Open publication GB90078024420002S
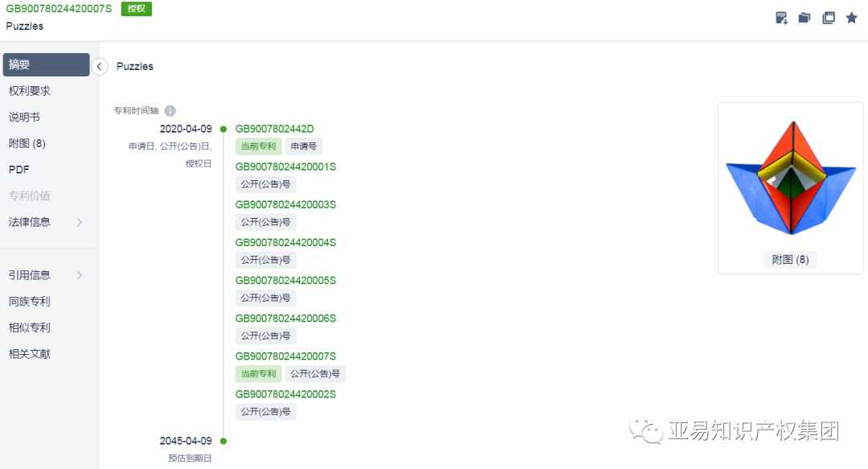Viewport: 868px width, 469px height. point(285,394)
